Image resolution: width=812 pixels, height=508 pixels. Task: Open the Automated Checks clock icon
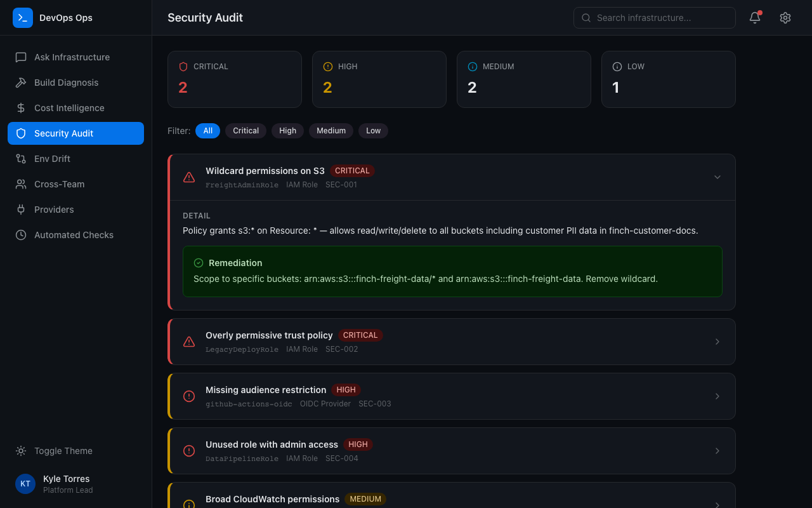[21, 235]
